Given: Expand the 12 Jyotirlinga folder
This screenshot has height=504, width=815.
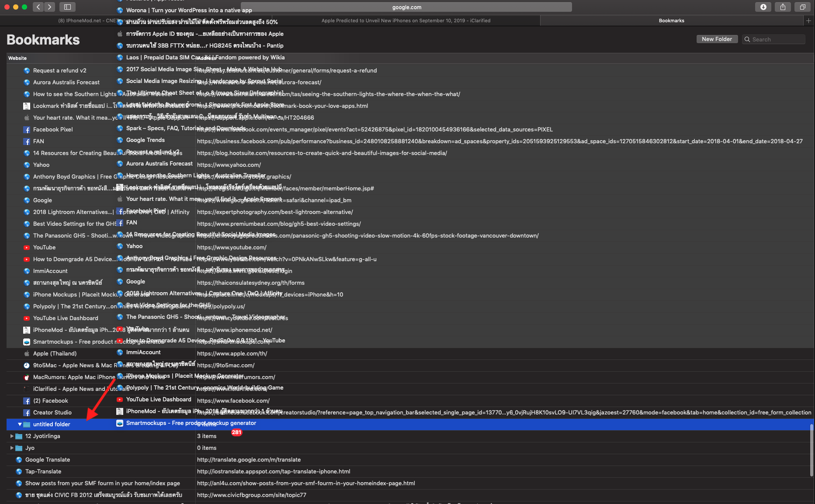Looking at the screenshot, I should [x=12, y=436].
